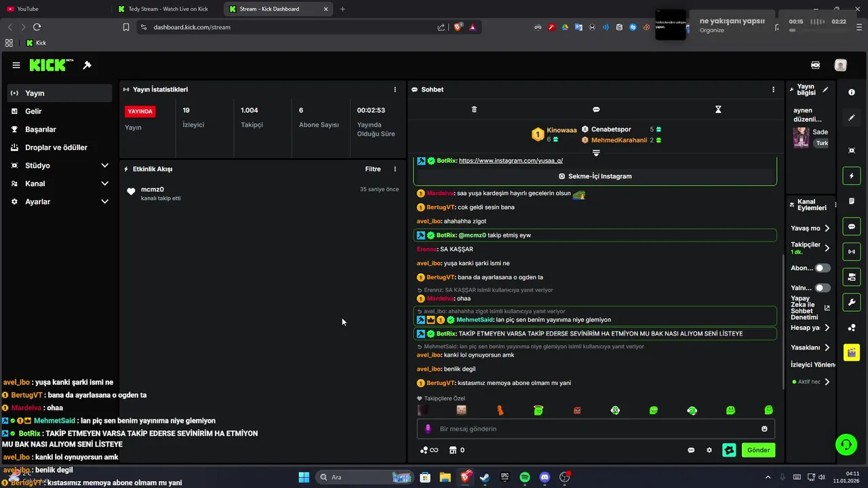The image size is (868, 488).
Task: Click the green headset support button
Action: pos(846,445)
